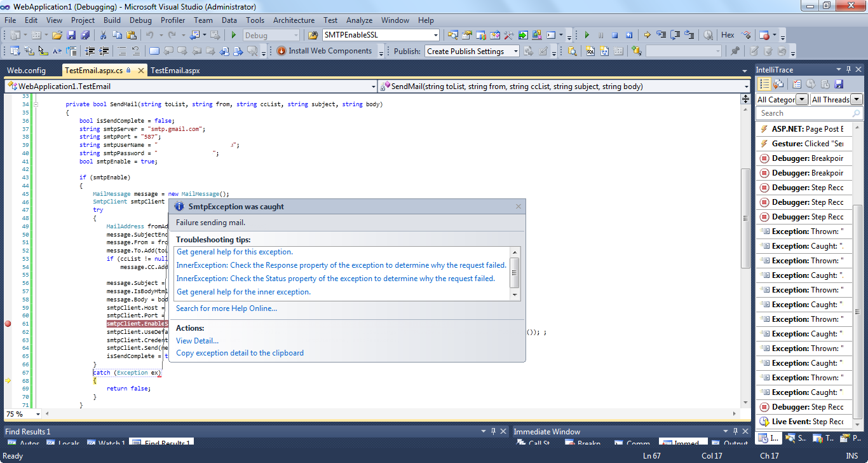The height and width of the screenshot is (463, 868).
Task: Click View Detail... action link
Action: (197, 341)
